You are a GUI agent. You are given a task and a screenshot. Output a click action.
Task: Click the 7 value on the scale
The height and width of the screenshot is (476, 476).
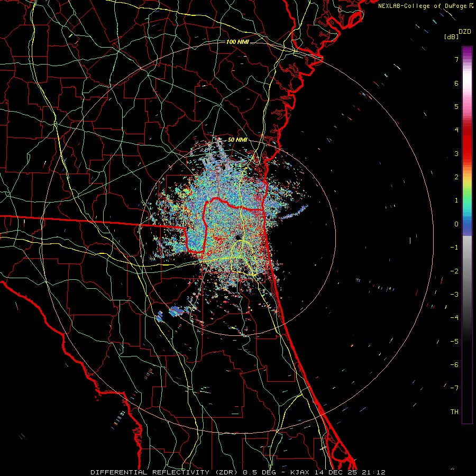456,59
